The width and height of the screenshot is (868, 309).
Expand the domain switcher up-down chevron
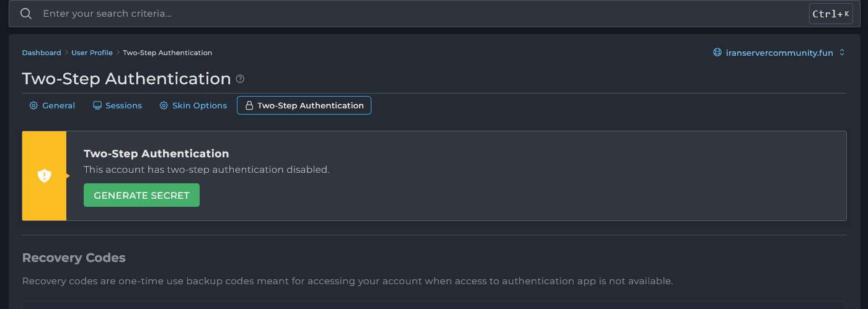(x=842, y=53)
